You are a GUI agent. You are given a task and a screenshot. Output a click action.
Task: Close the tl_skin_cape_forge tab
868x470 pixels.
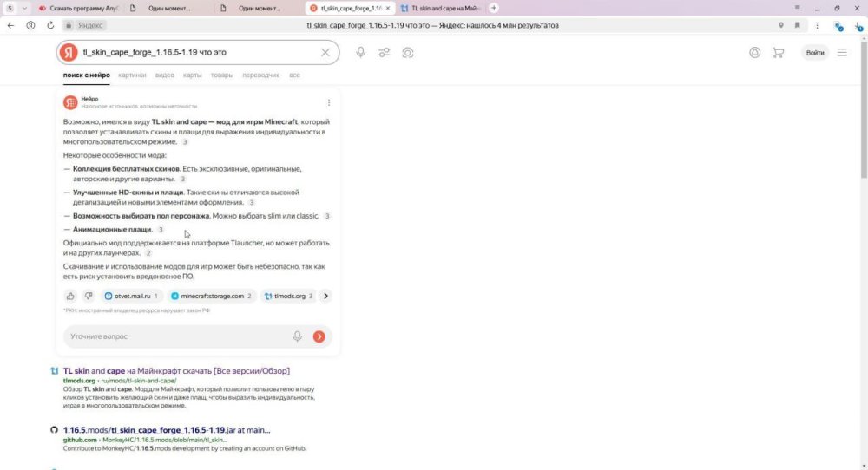(387, 9)
